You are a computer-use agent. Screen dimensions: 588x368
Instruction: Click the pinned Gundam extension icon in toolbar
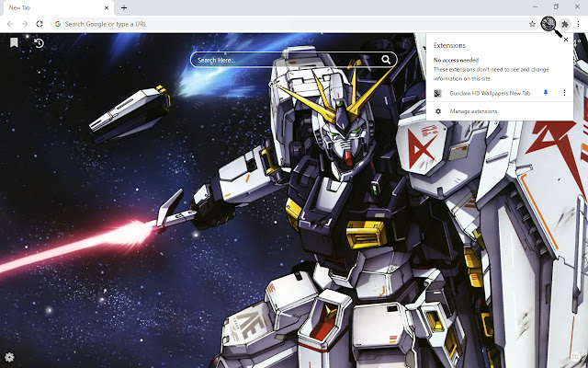(x=548, y=24)
